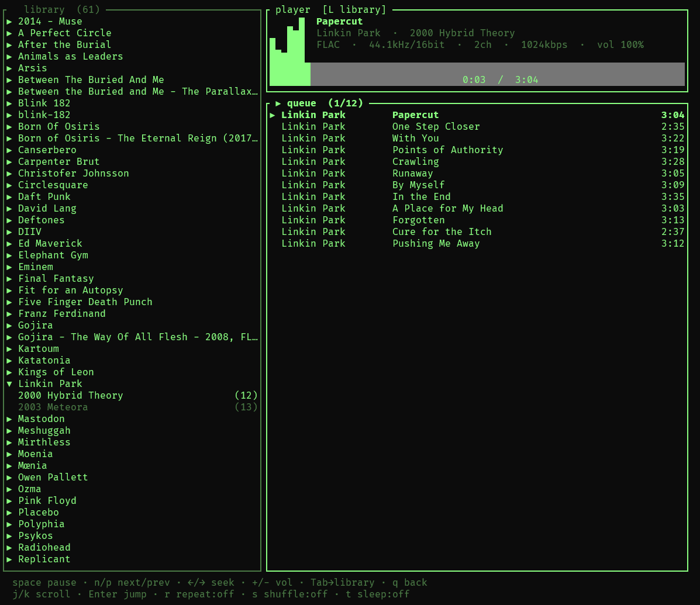Click the After the Burial library row
Screen dimensions: 700x605
[x=132, y=44]
